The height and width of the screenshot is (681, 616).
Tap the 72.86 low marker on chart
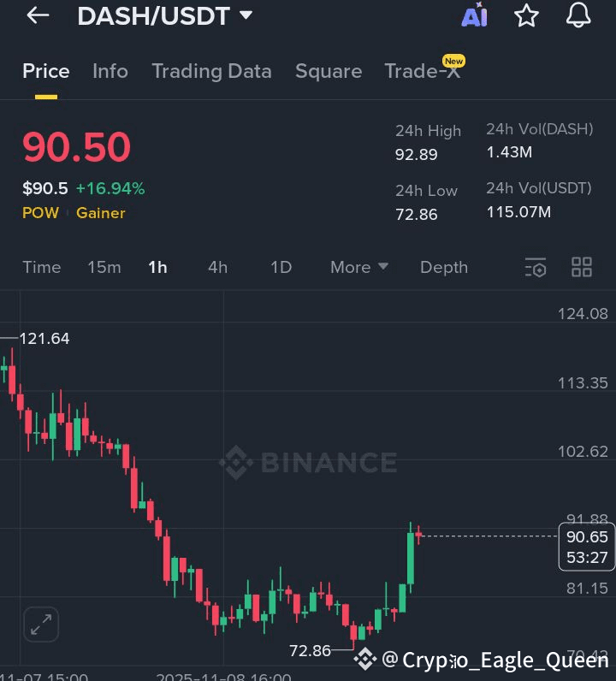(310, 650)
